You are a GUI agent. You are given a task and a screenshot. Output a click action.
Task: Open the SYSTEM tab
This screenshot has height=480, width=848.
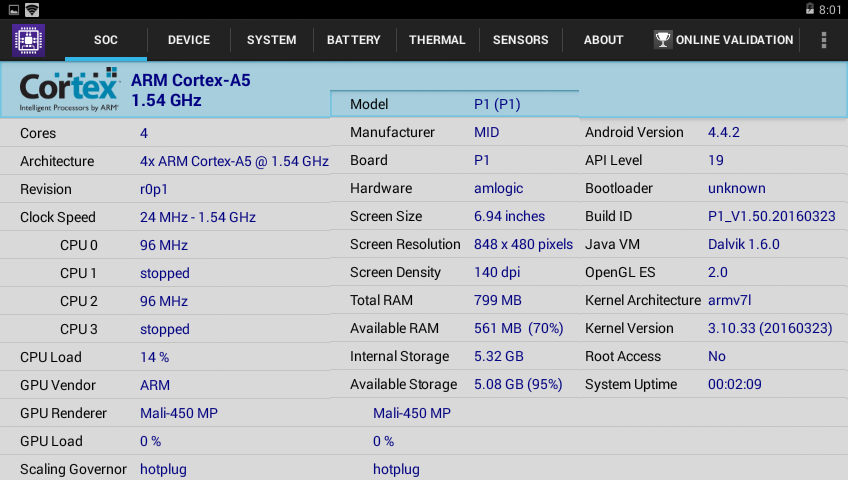click(271, 40)
